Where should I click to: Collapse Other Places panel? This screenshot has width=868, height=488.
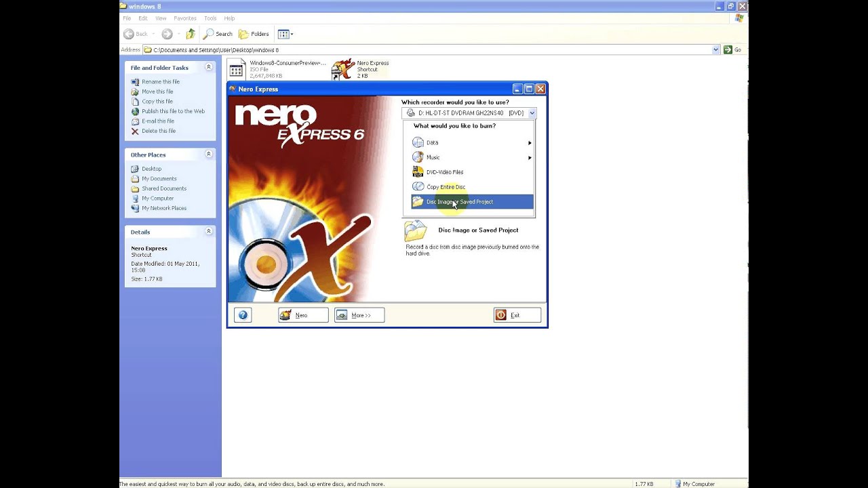pyautogui.click(x=209, y=154)
